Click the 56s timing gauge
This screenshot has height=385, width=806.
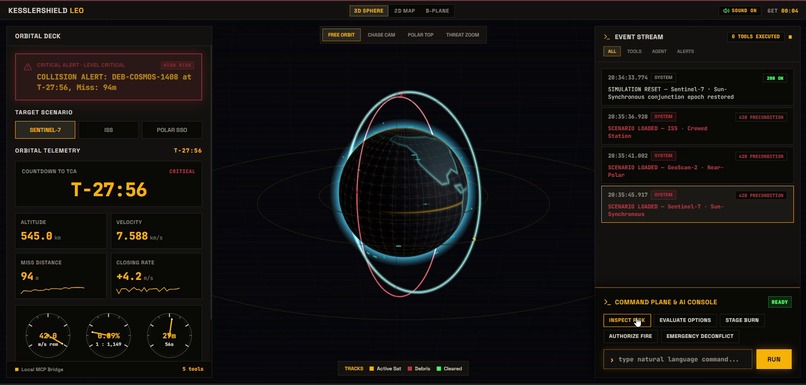tap(170, 337)
